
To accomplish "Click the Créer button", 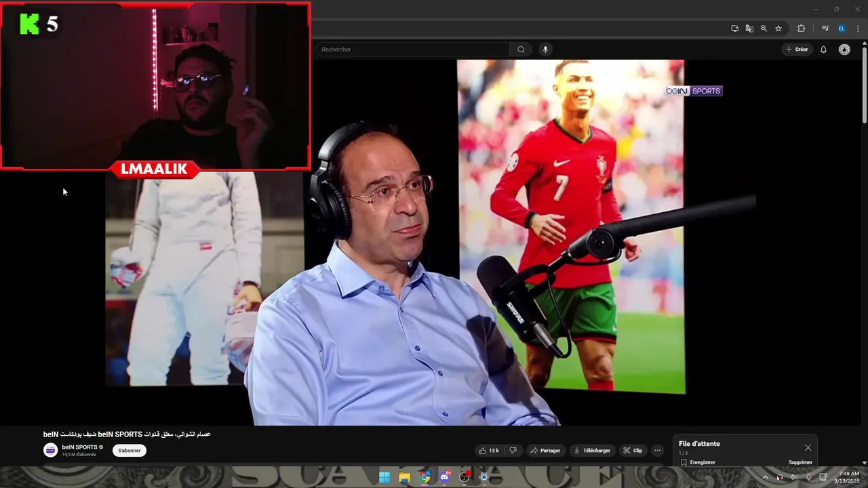I will click(x=797, y=49).
